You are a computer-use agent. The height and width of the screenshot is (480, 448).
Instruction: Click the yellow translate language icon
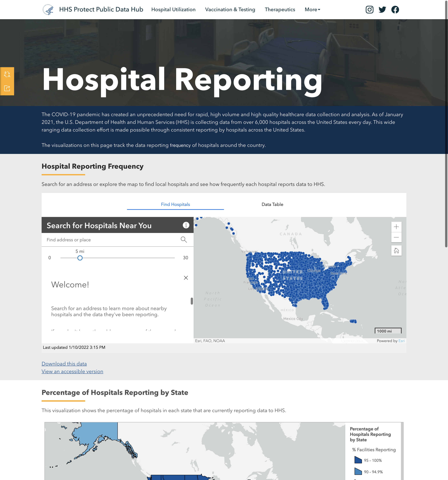(x=7, y=74)
